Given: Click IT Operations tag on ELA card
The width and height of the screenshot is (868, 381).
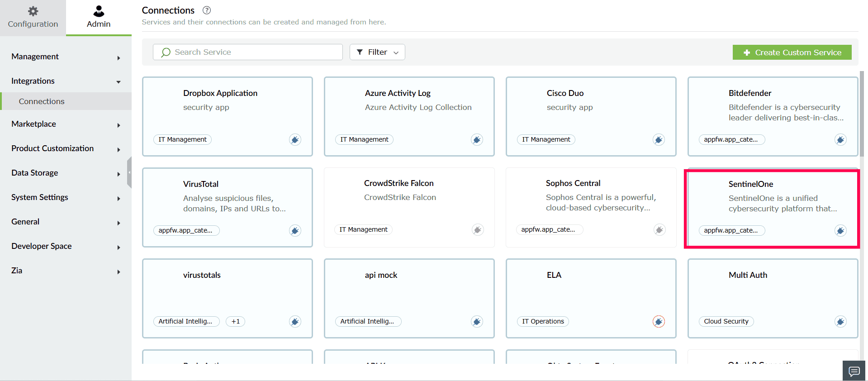Looking at the screenshot, I should click(x=543, y=322).
